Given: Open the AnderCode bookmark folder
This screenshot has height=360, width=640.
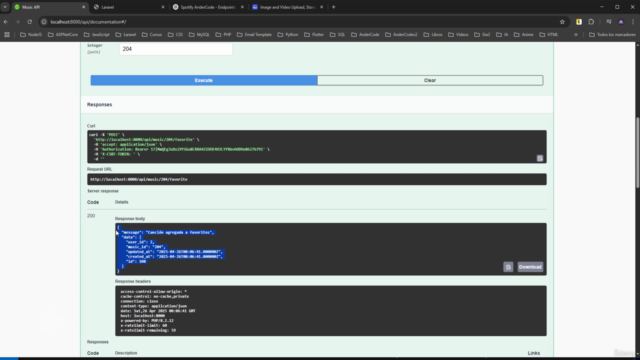Looking at the screenshot, I should [365, 35].
